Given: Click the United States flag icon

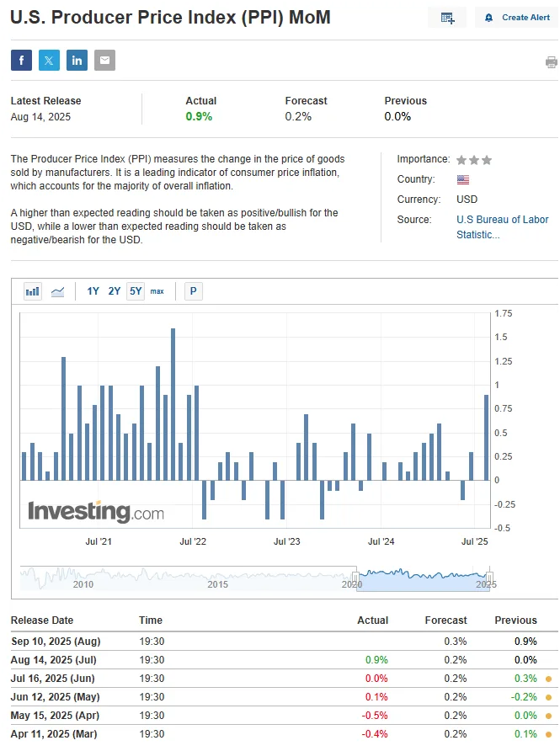Looking at the screenshot, I should [463, 179].
